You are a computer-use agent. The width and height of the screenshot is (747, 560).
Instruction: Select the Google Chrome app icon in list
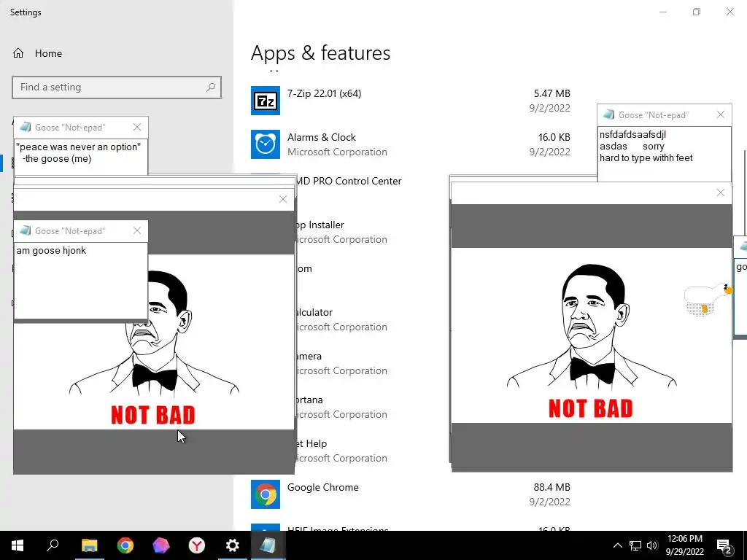pyautogui.click(x=266, y=494)
